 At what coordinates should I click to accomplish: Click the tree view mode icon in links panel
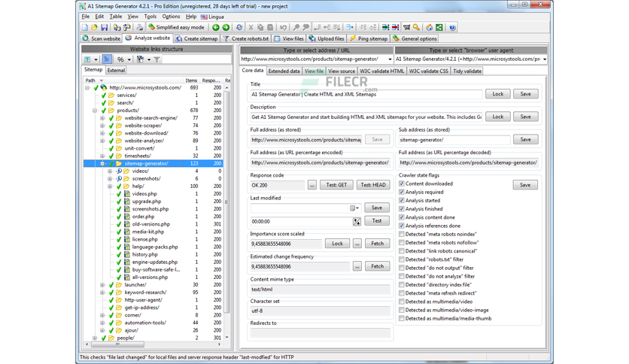coord(107,59)
